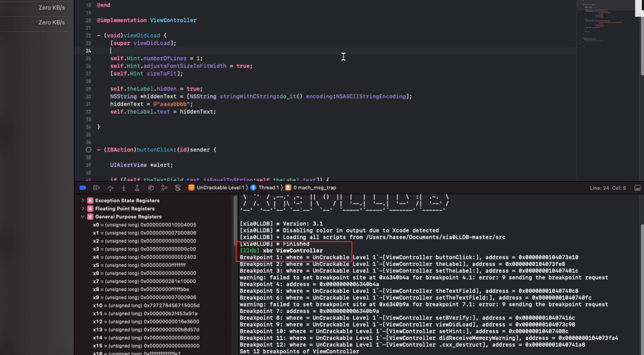Open the Debug View Hierarchy icon

(x=151, y=188)
